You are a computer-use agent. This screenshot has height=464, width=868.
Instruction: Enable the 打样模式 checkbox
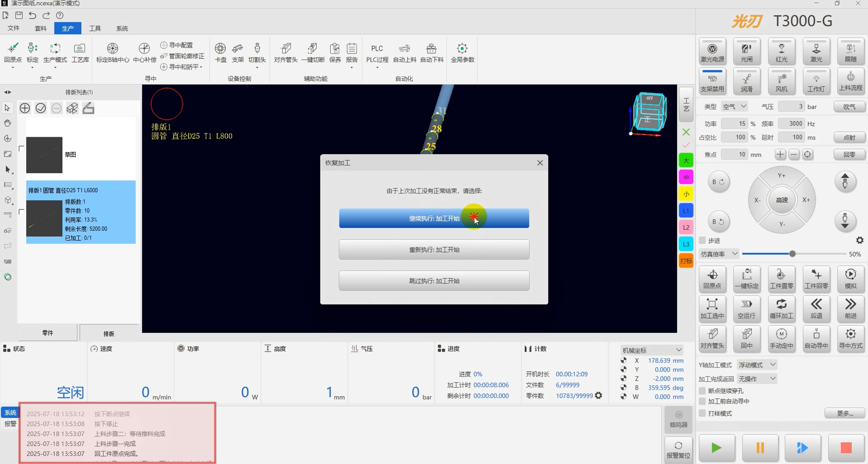(702, 413)
